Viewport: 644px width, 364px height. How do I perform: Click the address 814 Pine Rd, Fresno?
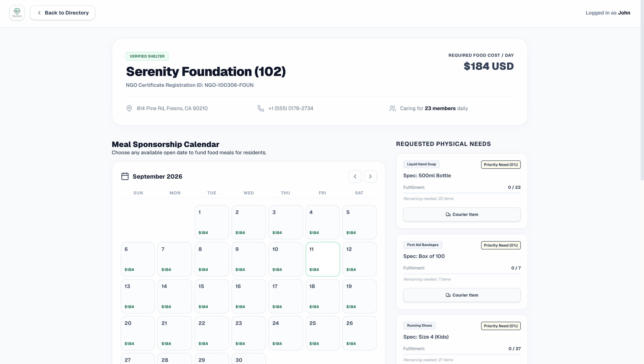(x=172, y=108)
